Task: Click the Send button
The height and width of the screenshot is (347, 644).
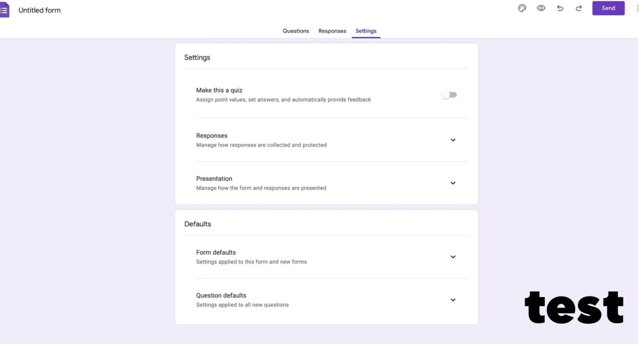Action: point(608,8)
